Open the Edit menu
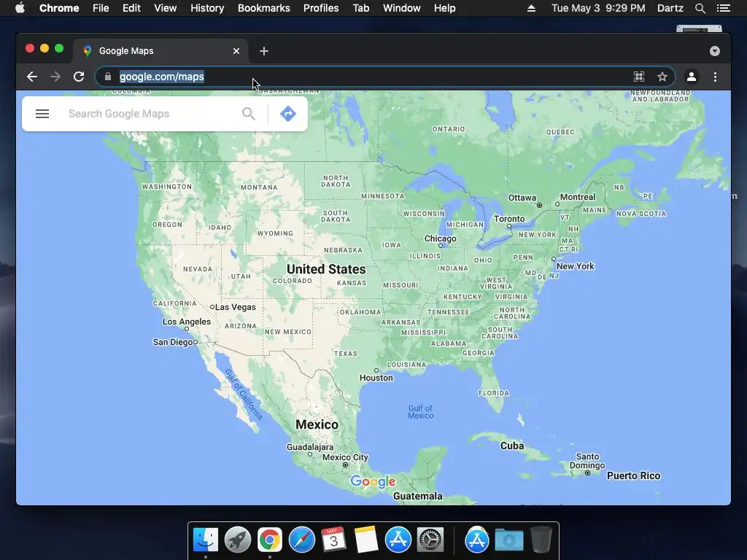This screenshot has width=747, height=560. 131,8
